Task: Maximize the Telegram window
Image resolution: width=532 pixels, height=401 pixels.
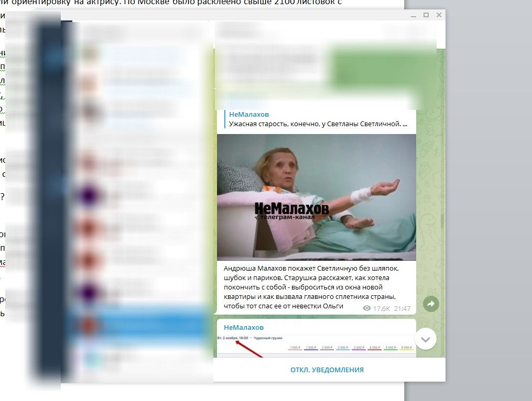Action: click(x=426, y=15)
